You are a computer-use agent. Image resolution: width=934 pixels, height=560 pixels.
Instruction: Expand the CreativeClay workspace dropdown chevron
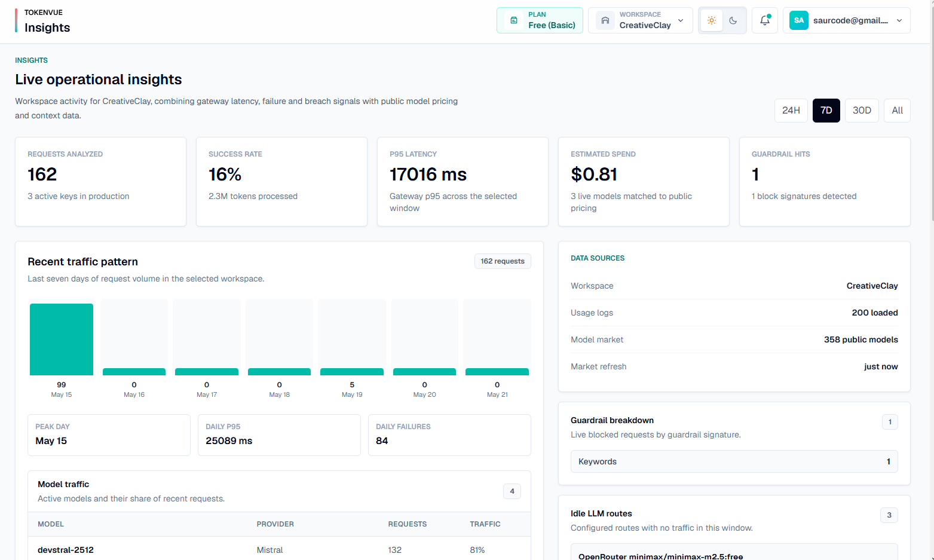681,20
